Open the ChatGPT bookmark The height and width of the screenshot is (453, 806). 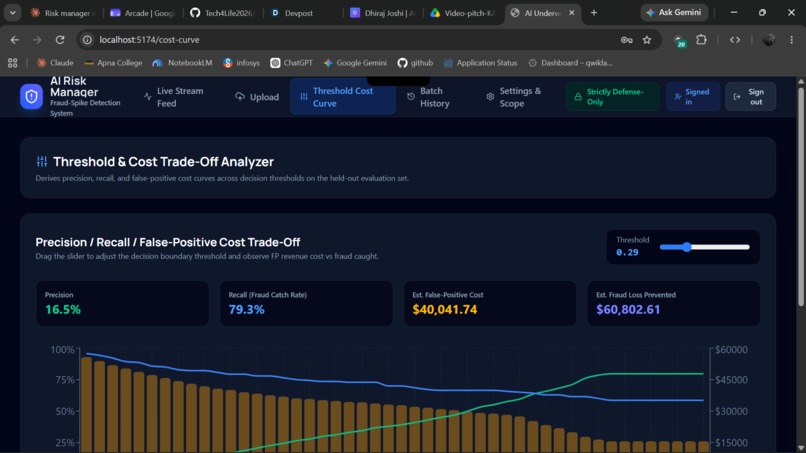[291, 63]
